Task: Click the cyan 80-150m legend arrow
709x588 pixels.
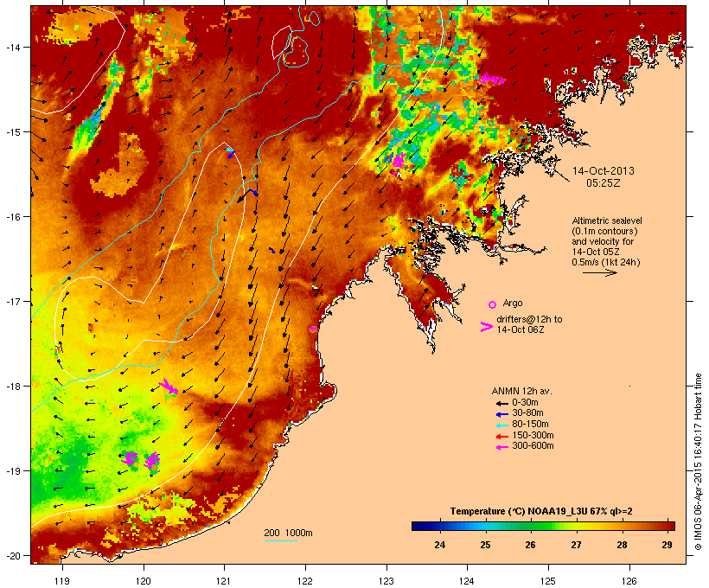Action: (501, 425)
